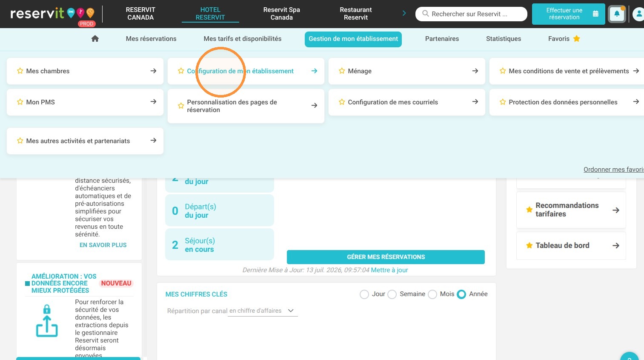Favorite the Mon PMS star icon
Image resolution: width=644 pixels, height=360 pixels.
pyautogui.click(x=20, y=102)
